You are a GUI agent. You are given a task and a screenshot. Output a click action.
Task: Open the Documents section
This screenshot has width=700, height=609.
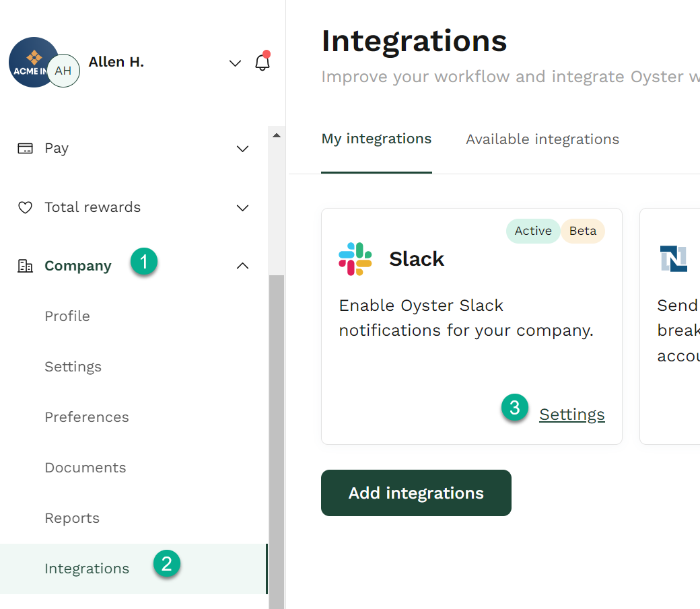click(85, 467)
